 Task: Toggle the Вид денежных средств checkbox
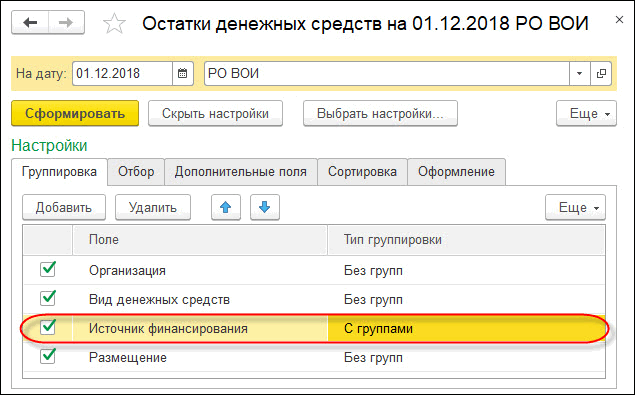tap(48, 298)
